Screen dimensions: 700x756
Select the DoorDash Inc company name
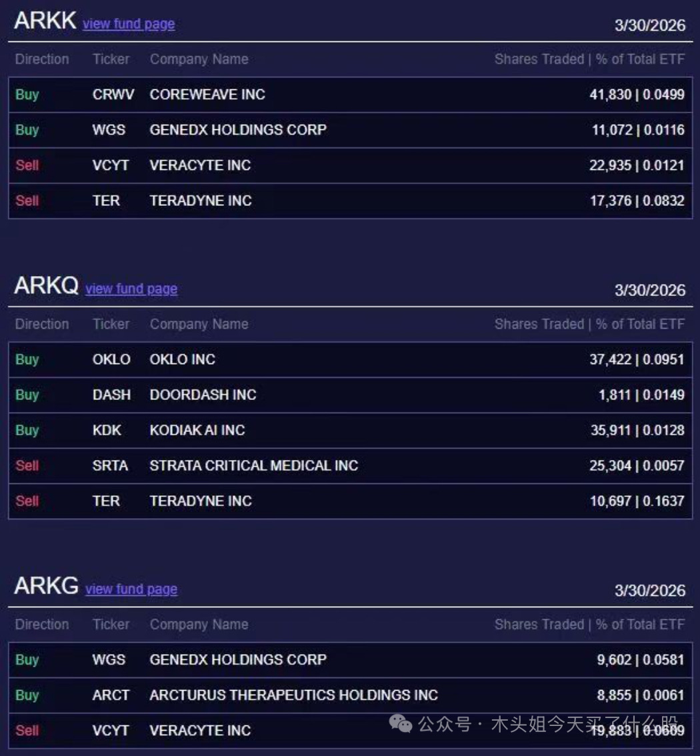click(x=203, y=395)
